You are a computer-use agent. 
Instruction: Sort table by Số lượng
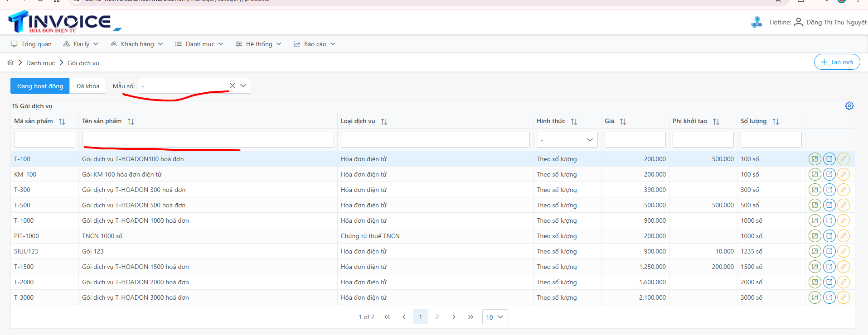tap(776, 121)
